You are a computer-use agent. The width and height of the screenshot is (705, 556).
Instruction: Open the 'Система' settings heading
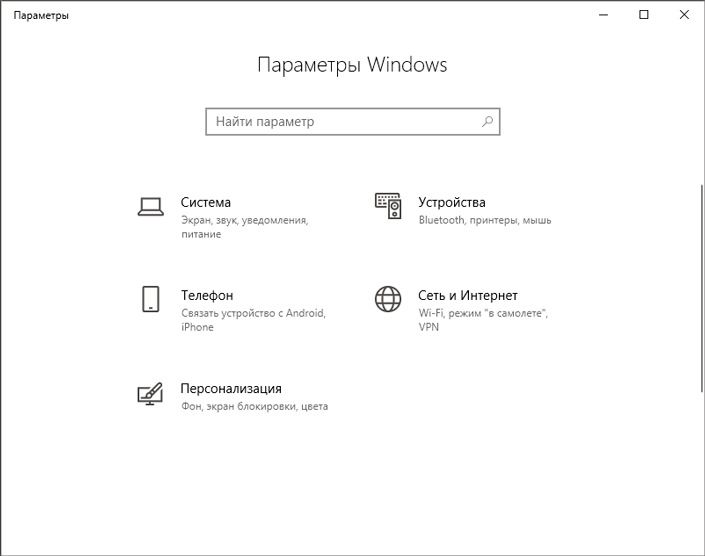(x=206, y=202)
